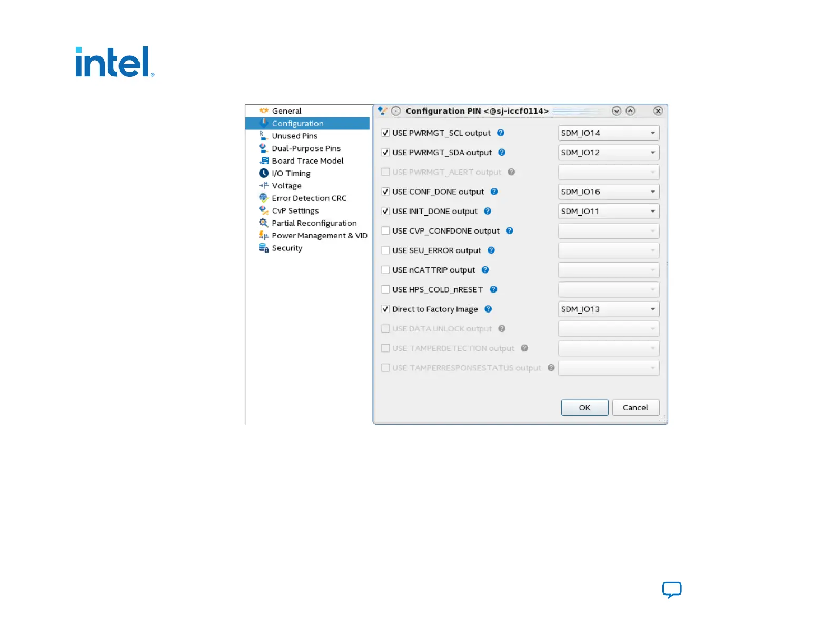Uncheck USE PWRMGT_SCL output
834x644 pixels.
tap(385, 133)
